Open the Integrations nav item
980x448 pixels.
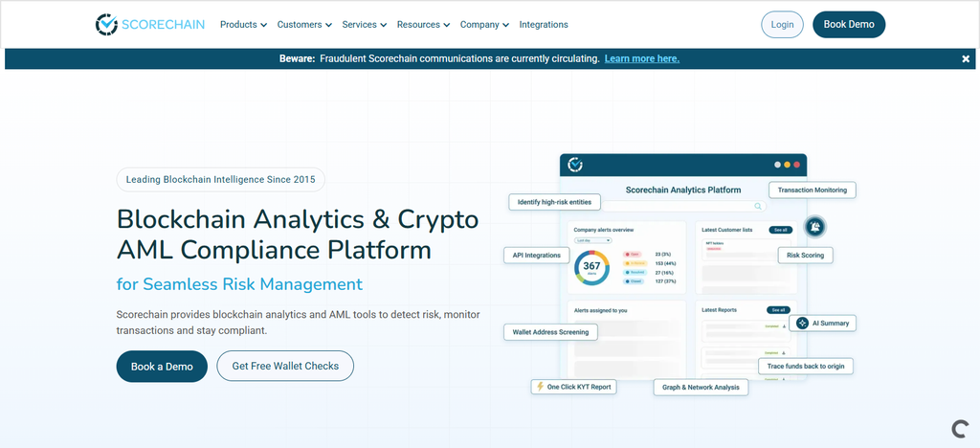pyautogui.click(x=544, y=24)
